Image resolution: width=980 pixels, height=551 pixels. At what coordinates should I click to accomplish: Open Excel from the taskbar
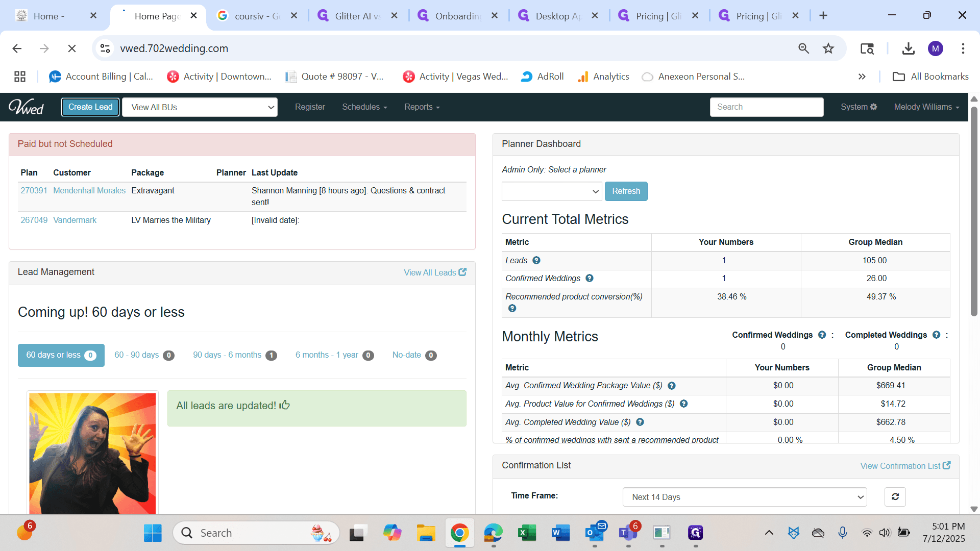(527, 533)
